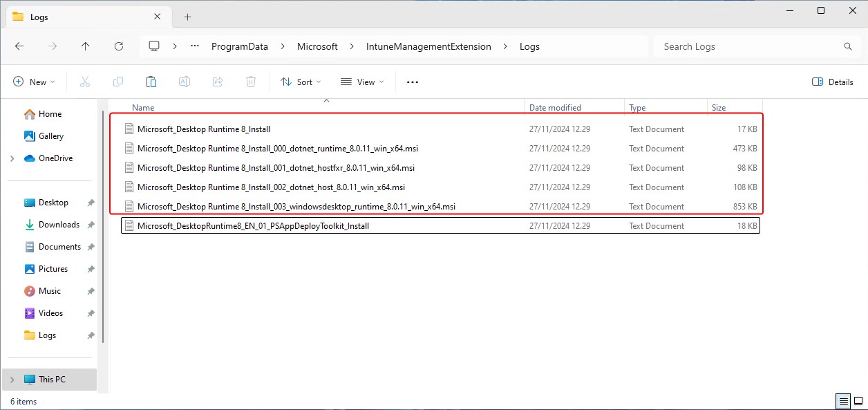Open Downloads in navigation pane
This screenshot has height=410, width=868.
[x=59, y=225]
